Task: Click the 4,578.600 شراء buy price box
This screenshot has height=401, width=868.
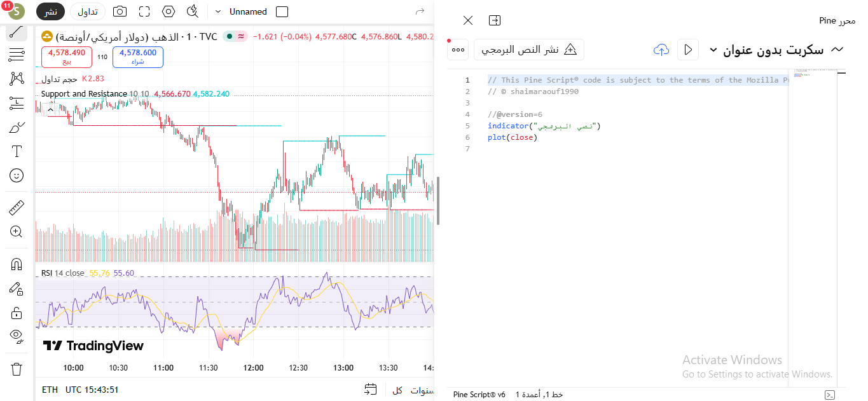Action: (x=138, y=57)
